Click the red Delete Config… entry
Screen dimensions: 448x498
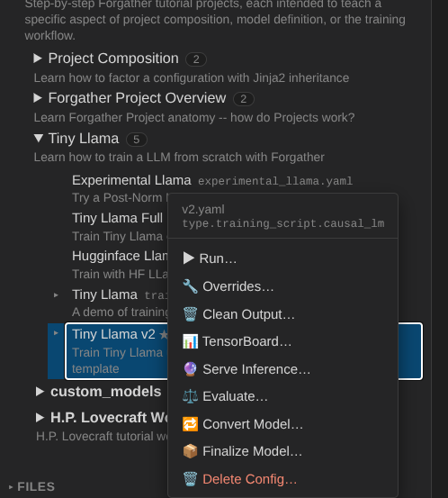tap(282, 479)
